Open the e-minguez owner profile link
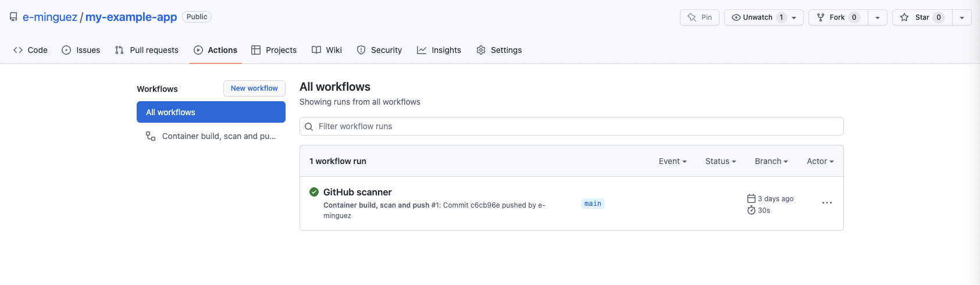 pos(50,17)
